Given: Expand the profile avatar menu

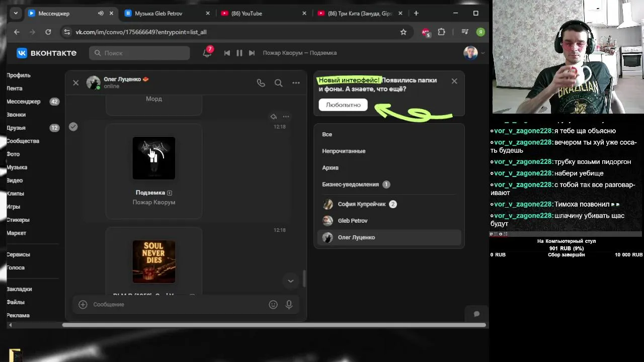Looking at the screenshot, I should [474, 53].
